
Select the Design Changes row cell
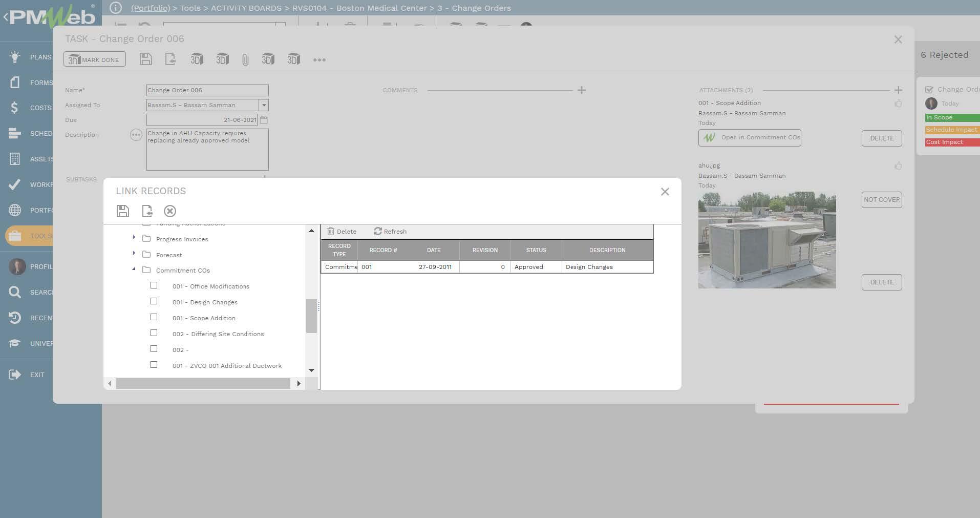(607, 267)
